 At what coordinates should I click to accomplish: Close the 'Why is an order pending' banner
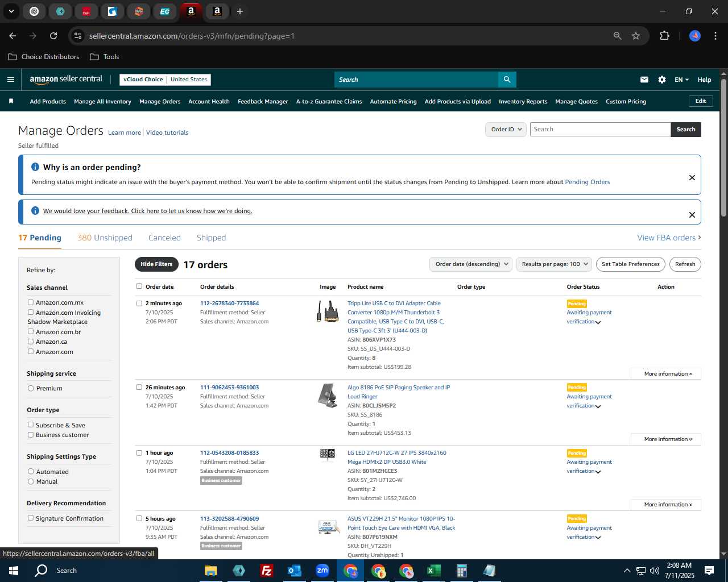692,177
